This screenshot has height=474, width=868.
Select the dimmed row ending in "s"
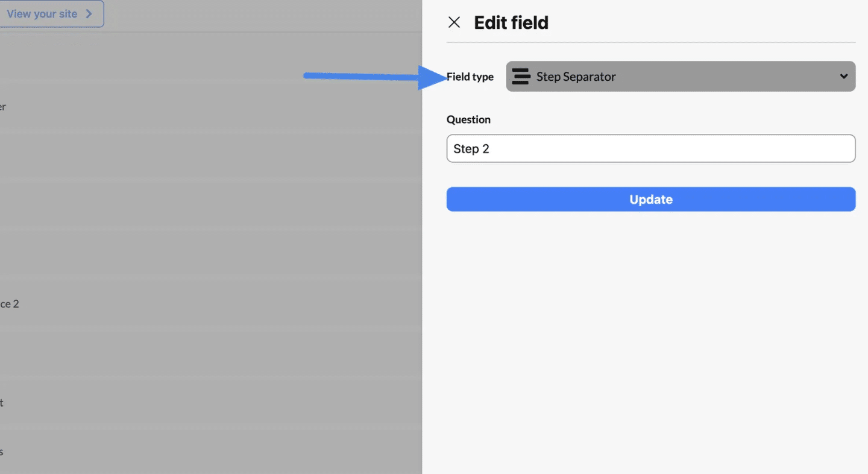[211, 452]
